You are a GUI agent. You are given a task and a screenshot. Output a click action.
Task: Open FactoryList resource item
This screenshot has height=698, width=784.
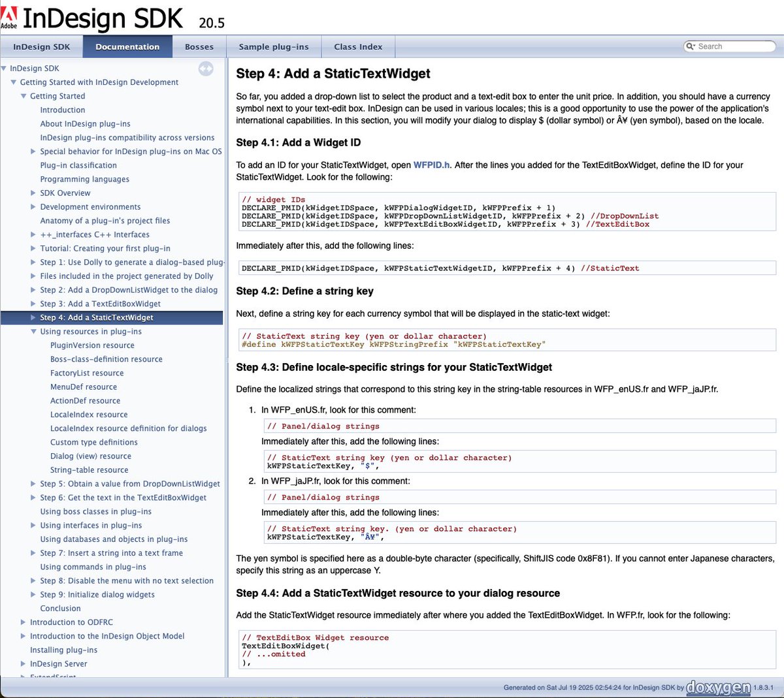click(87, 373)
